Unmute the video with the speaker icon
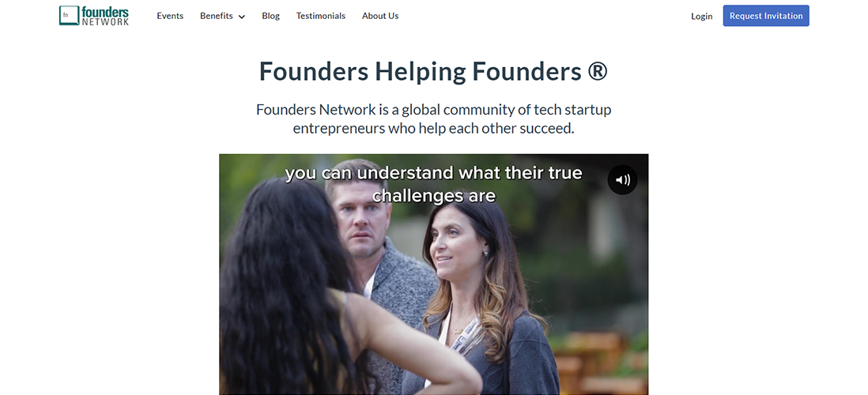 (622, 180)
